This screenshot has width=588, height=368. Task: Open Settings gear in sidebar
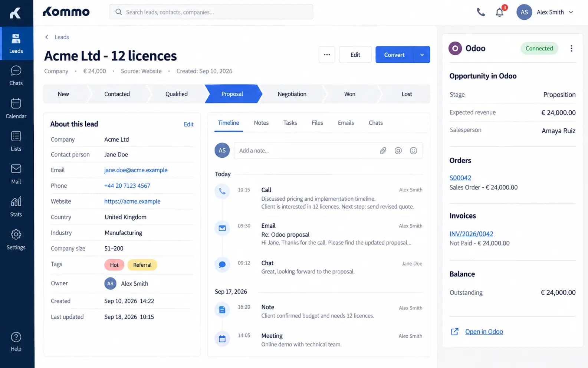[x=16, y=240]
